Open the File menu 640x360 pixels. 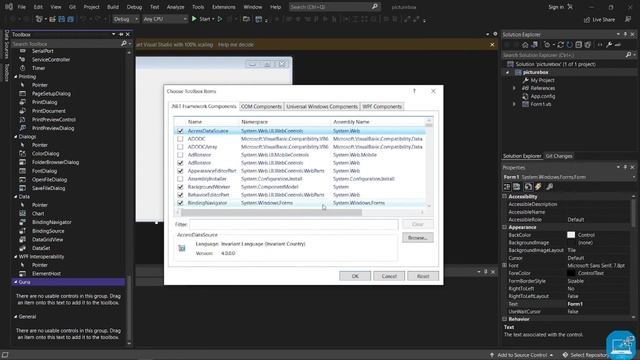pyautogui.click(x=22, y=7)
